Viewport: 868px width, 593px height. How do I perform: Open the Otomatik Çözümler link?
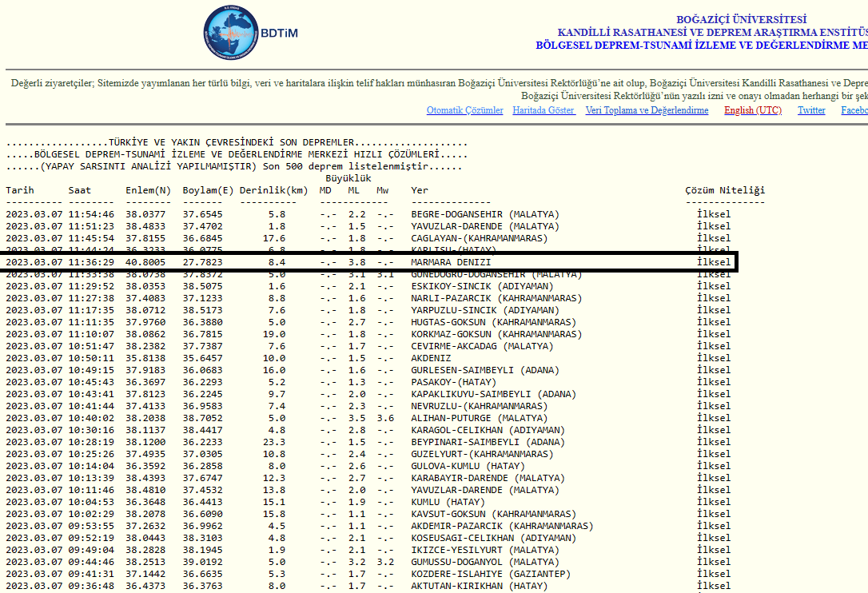coord(464,110)
